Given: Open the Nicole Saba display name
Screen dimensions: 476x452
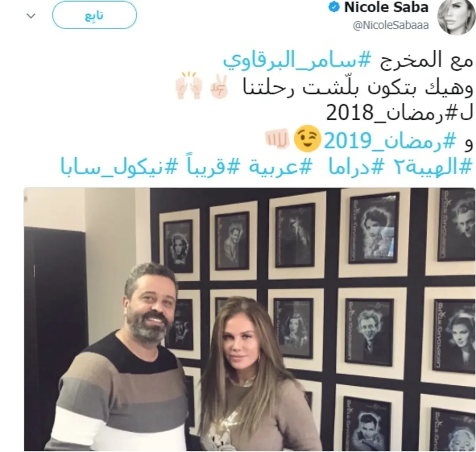Looking at the screenshot, I should tap(387, 8).
